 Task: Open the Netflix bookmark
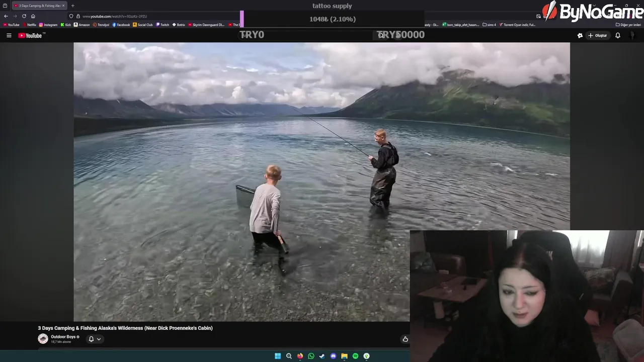click(29, 25)
